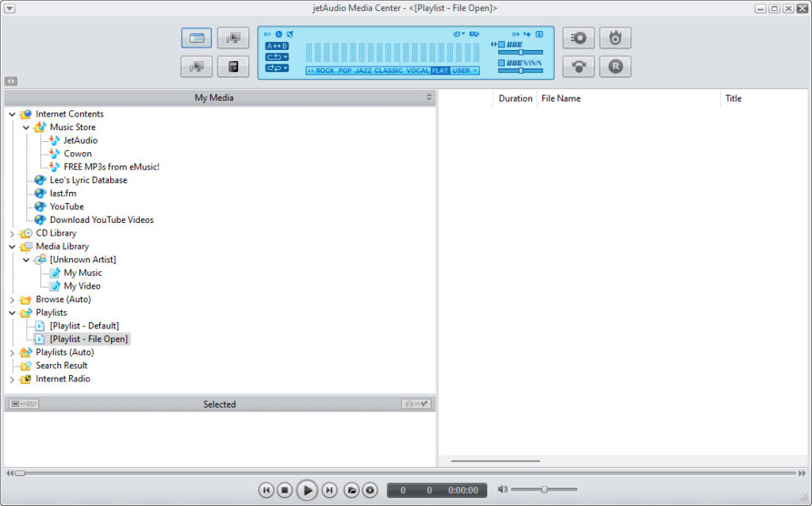Collapse the Playlists node
Image resolution: width=812 pixels, height=506 pixels.
[12, 312]
